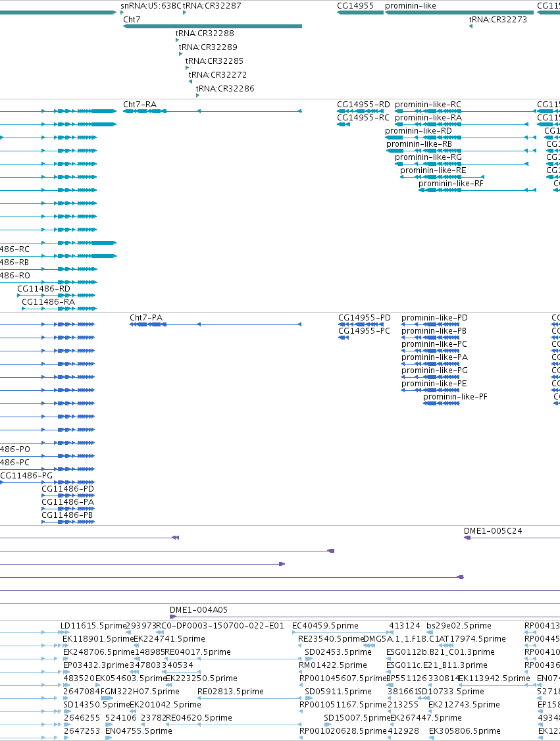Select the RE02813.5prime EST label

tap(230, 692)
